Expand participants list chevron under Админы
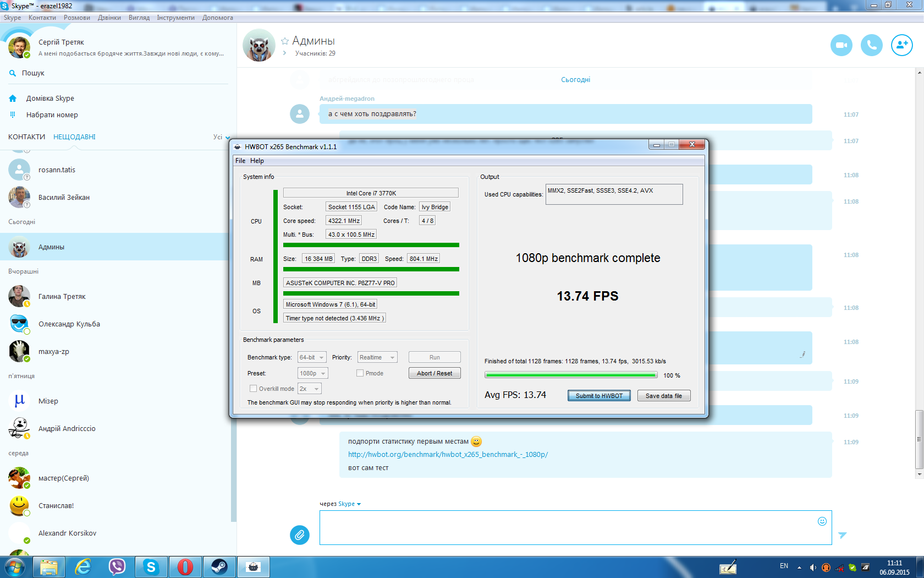The height and width of the screenshot is (578, 924). (284, 53)
